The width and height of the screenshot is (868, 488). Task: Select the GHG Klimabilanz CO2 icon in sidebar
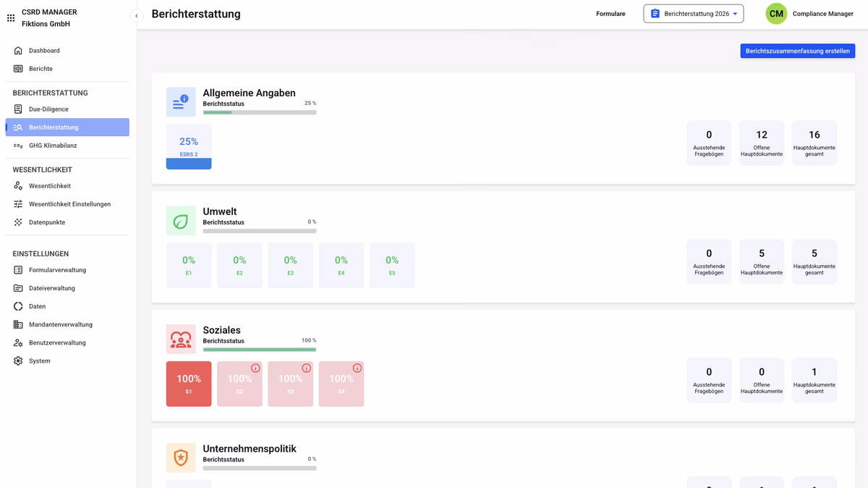(x=19, y=145)
